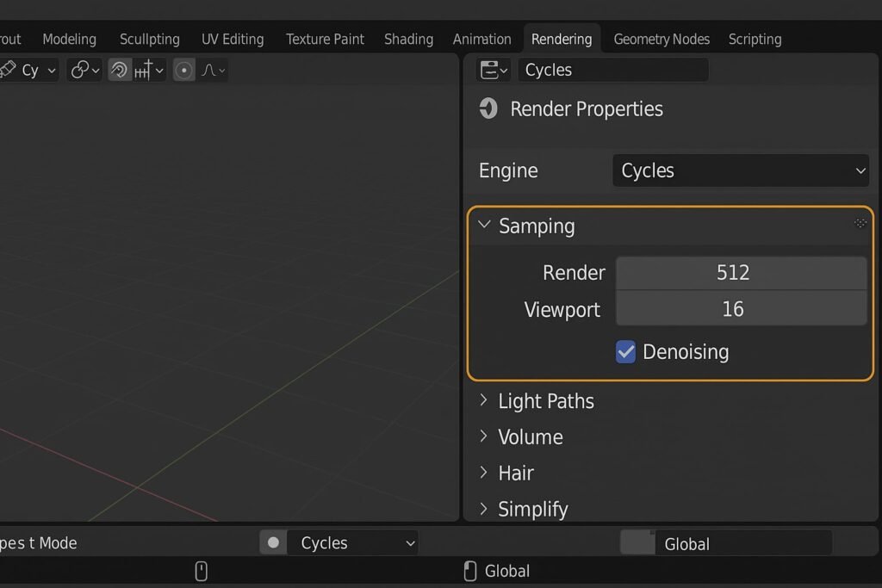Click the Mode label in viewport footer
The width and height of the screenshot is (882, 588).
[38, 543]
